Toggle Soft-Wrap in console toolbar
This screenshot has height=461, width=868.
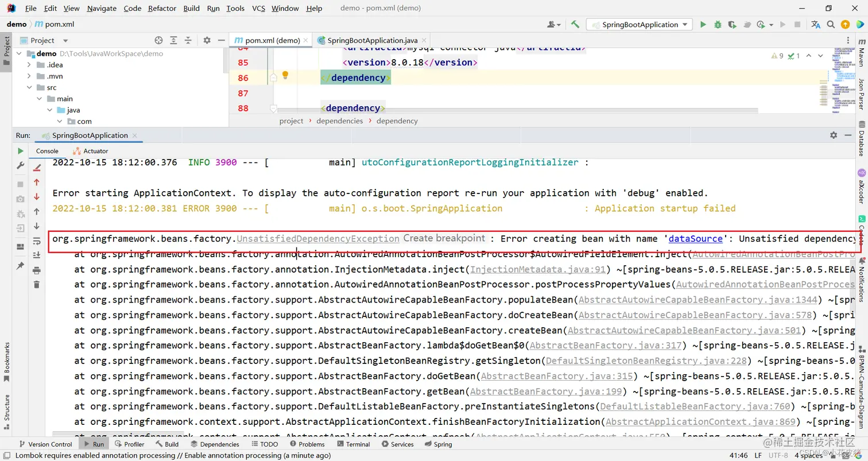coord(37,241)
